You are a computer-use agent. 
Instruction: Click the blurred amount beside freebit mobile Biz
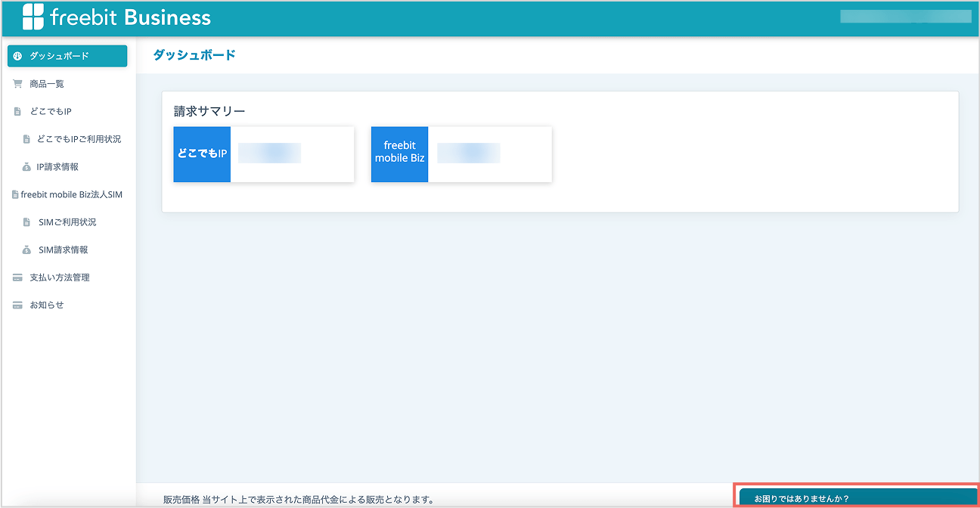pos(469,153)
